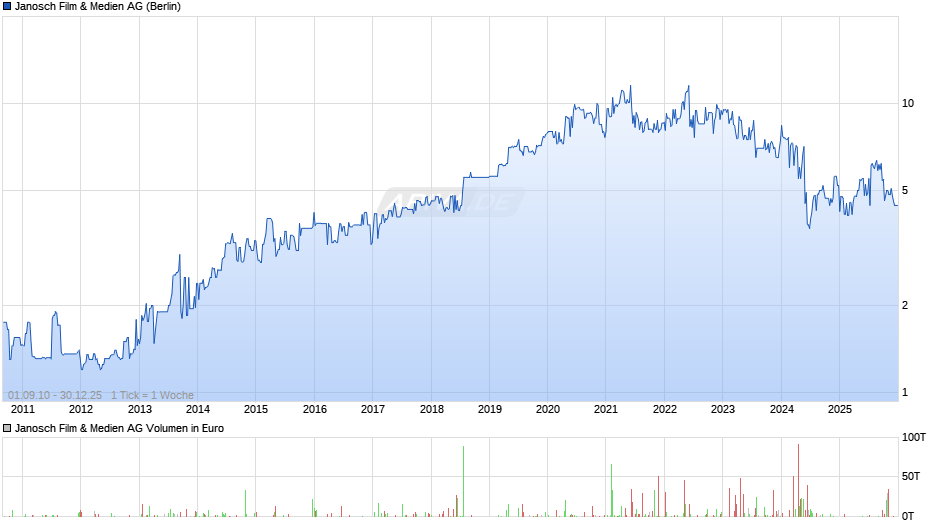The height and width of the screenshot is (526, 940).
Task: Click the 2011 year label on the x-axis
Action: 23,409
